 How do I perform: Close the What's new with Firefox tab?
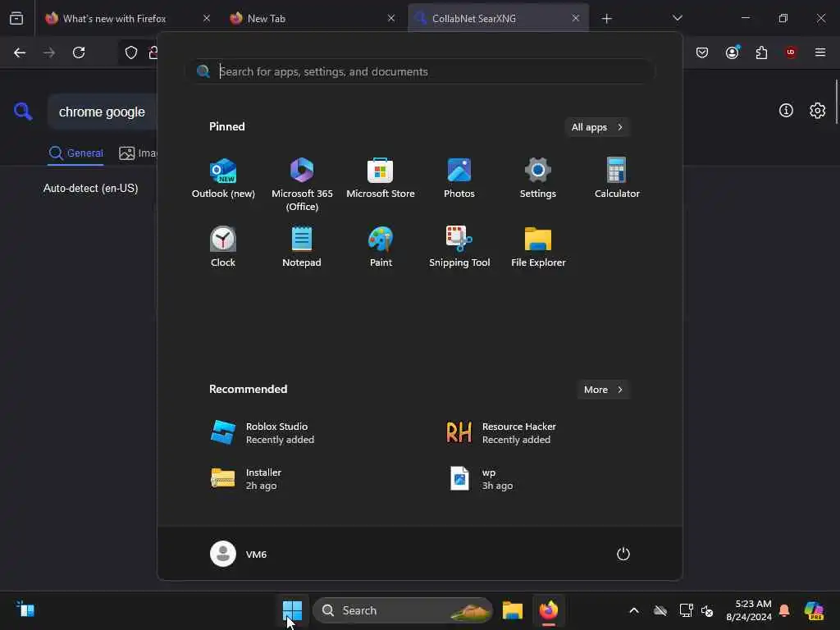(x=206, y=18)
